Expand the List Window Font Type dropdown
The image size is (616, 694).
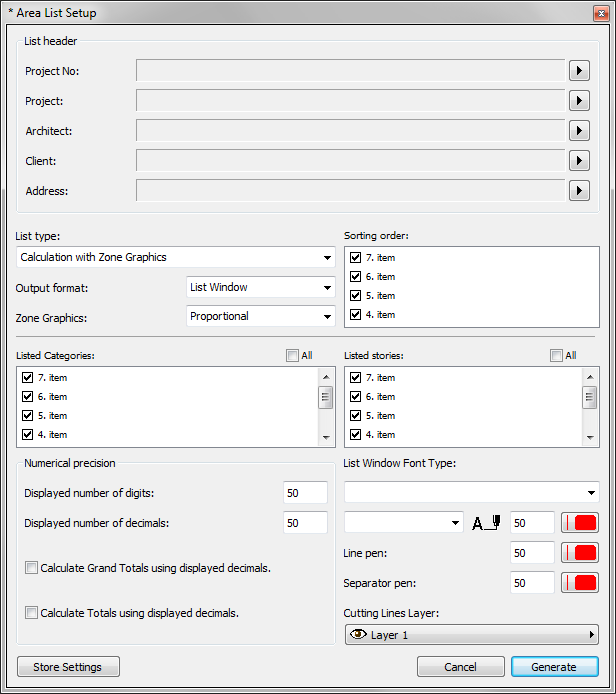471,492
